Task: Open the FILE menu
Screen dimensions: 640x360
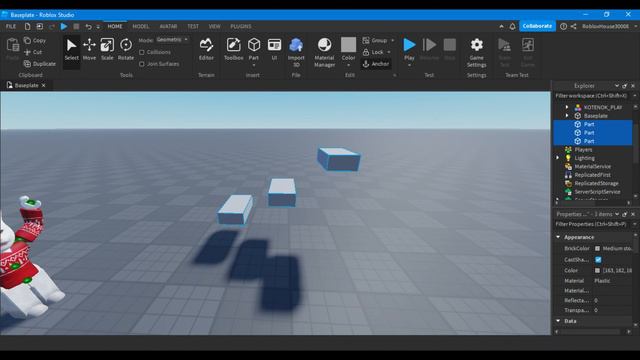Action: click(x=11, y=27)
